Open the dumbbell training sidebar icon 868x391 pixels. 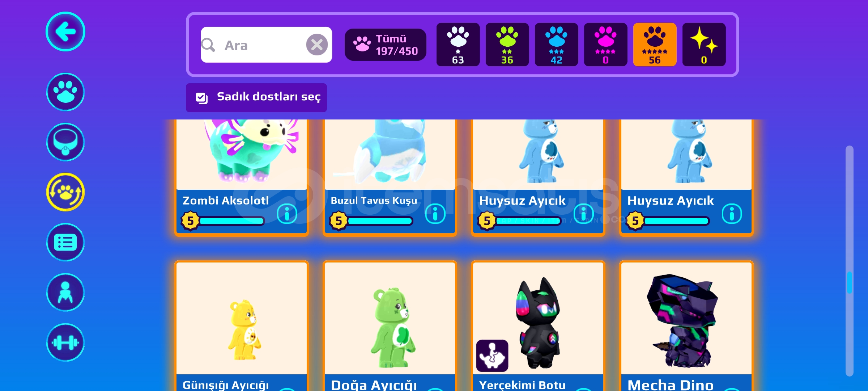tap(65, 342)
